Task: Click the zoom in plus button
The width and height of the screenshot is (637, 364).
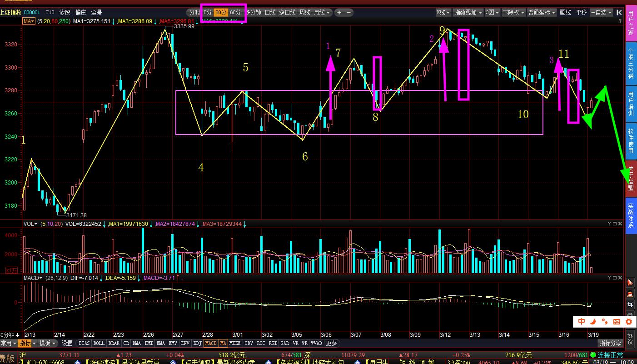Action: click(338, 13)
